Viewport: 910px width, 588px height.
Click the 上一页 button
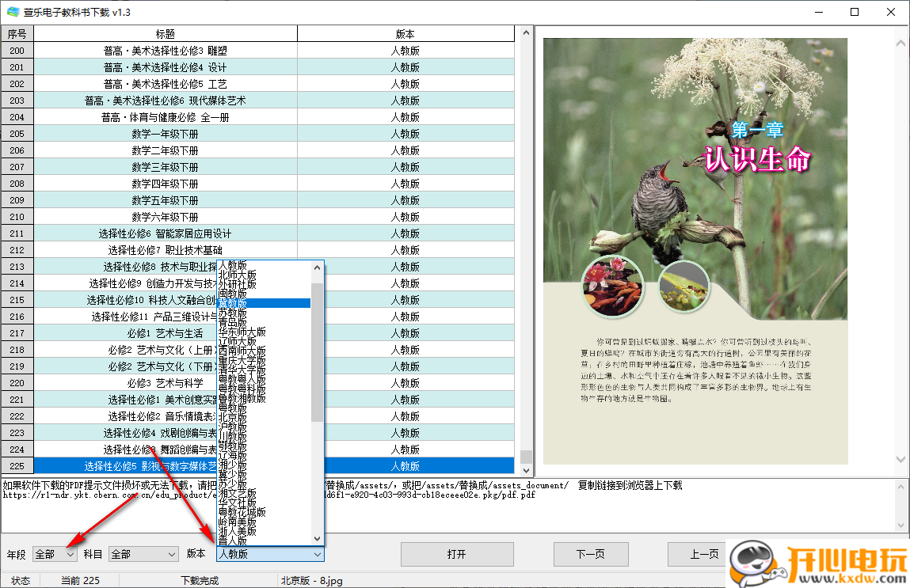(x=703, y=554)
